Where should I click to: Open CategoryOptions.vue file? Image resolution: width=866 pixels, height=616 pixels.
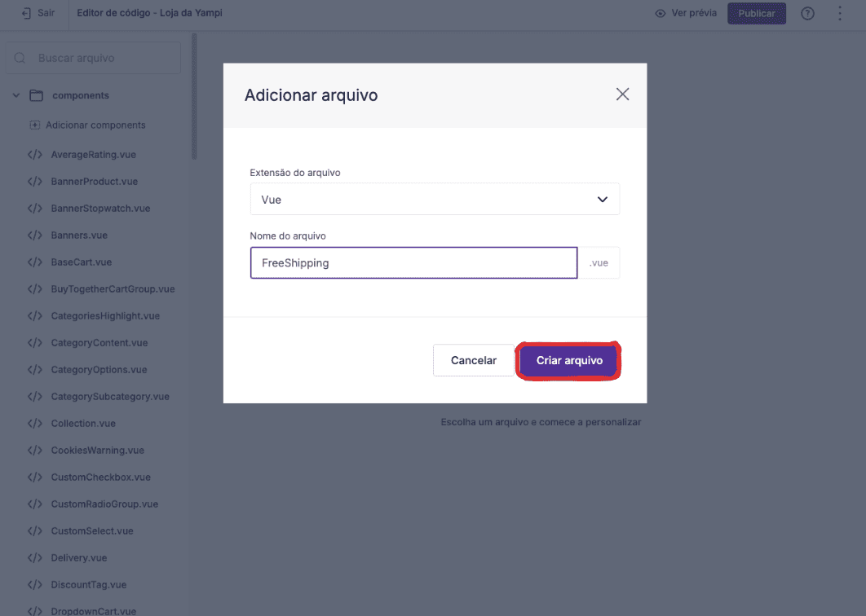coord(99,370)
